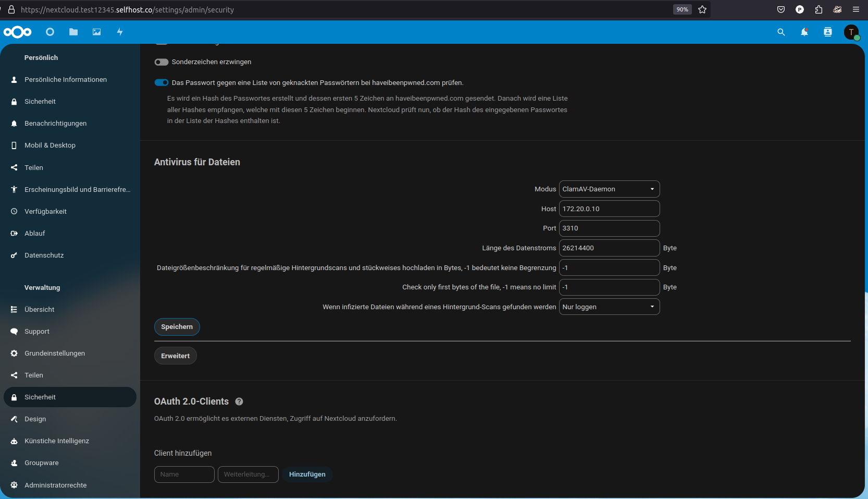Image resolution: width=868 pixels, height=499 pixels.
Task: Open the Contacts menu icon
Action: tap(828, 32)
